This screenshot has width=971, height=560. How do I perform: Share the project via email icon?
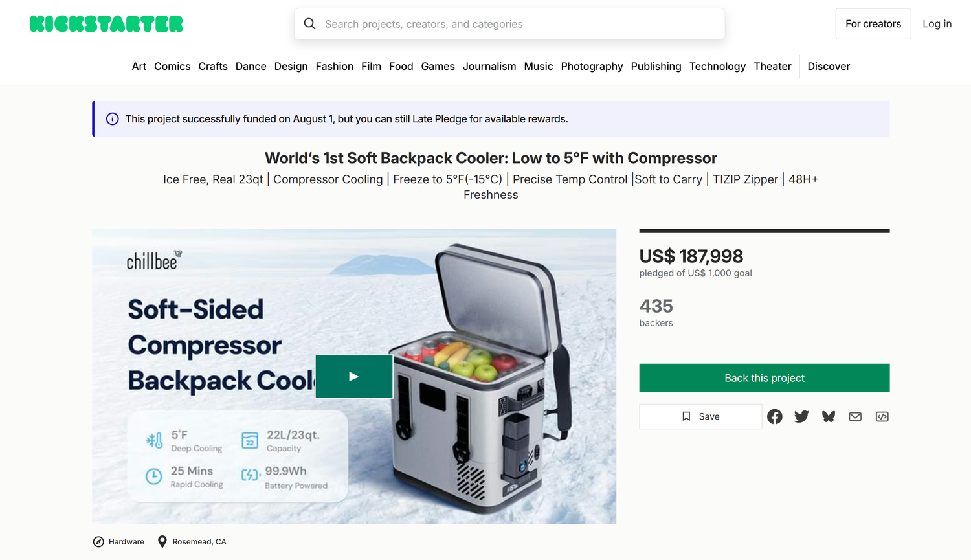pyautogui.click(x=855, y=416)
